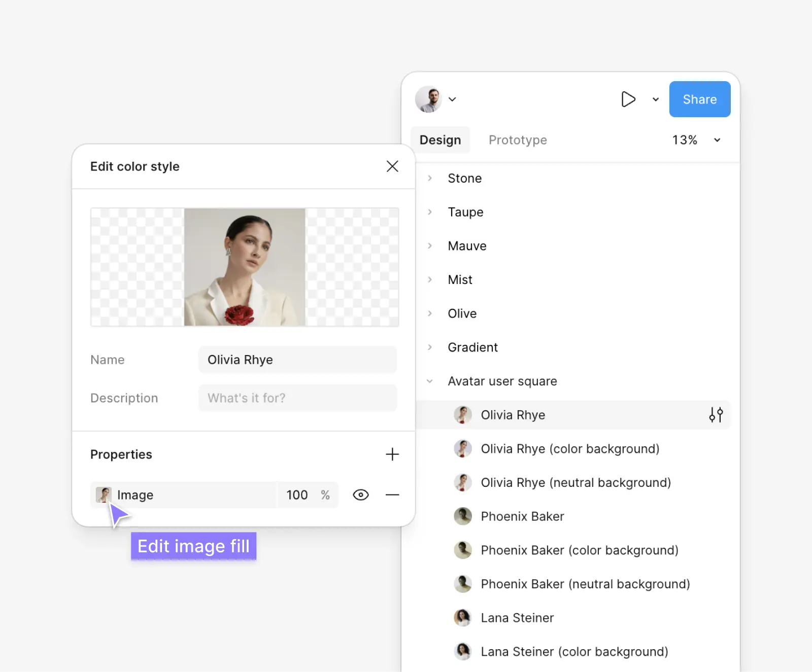Click the adjust settings icon on Olivia Rhye style
Screen dimensions: 812x672
coord(716,415)
